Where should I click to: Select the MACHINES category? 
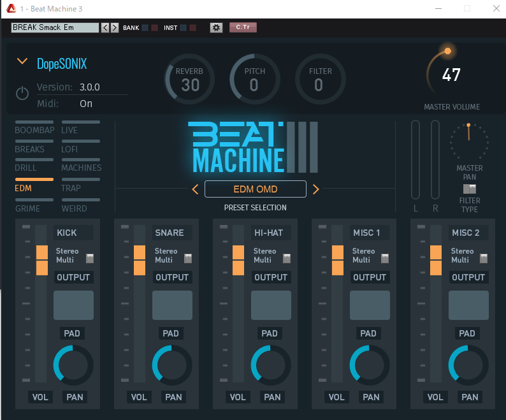[x=82, y=165]
